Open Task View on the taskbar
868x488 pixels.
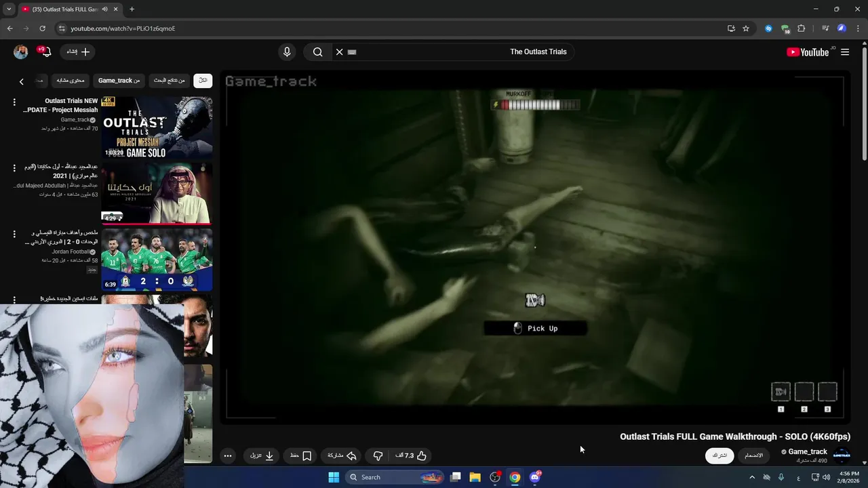point(456,477)
